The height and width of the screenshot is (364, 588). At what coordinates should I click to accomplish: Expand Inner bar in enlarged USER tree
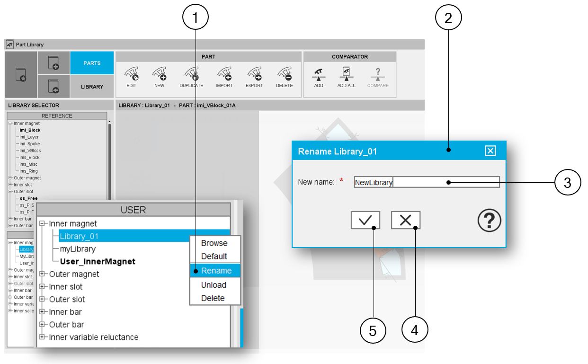(x=42, y=312)
